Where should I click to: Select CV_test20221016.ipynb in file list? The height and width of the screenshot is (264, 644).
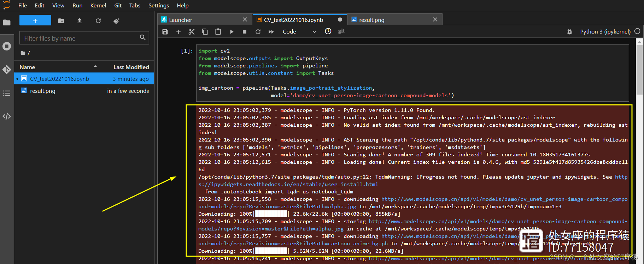[84, 79]
